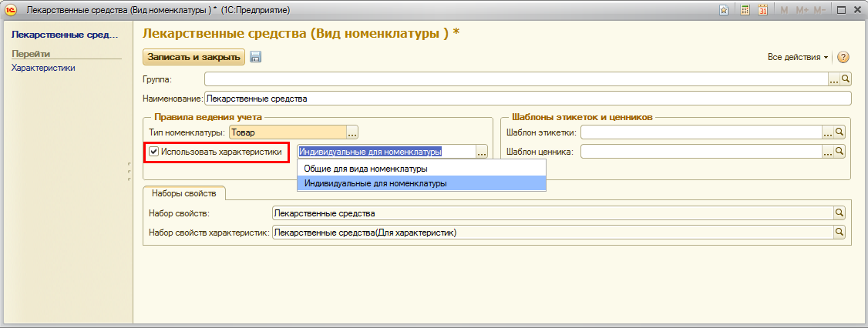Go to Характеристики in the left panel
This screenshot has height=328, width=868.
pos(43,68)
